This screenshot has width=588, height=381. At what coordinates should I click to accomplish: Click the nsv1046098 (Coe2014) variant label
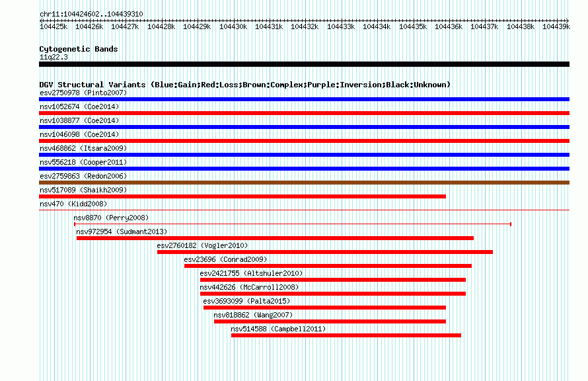(79, 134)
